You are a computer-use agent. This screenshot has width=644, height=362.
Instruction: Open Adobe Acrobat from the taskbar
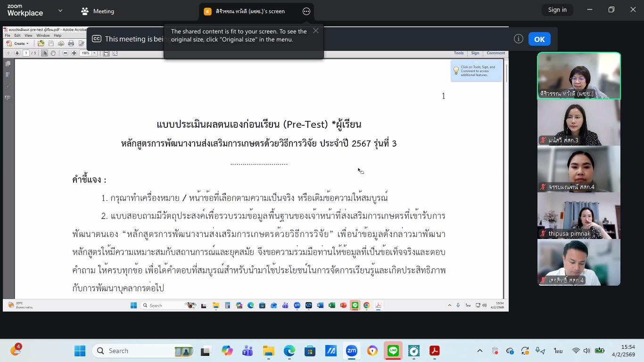434,351
